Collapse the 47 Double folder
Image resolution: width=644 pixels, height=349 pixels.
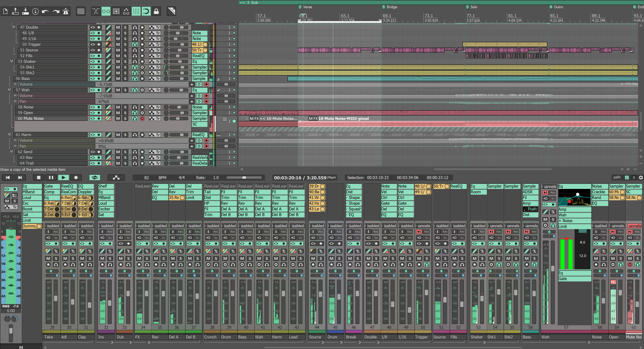(x=14, y=27)
